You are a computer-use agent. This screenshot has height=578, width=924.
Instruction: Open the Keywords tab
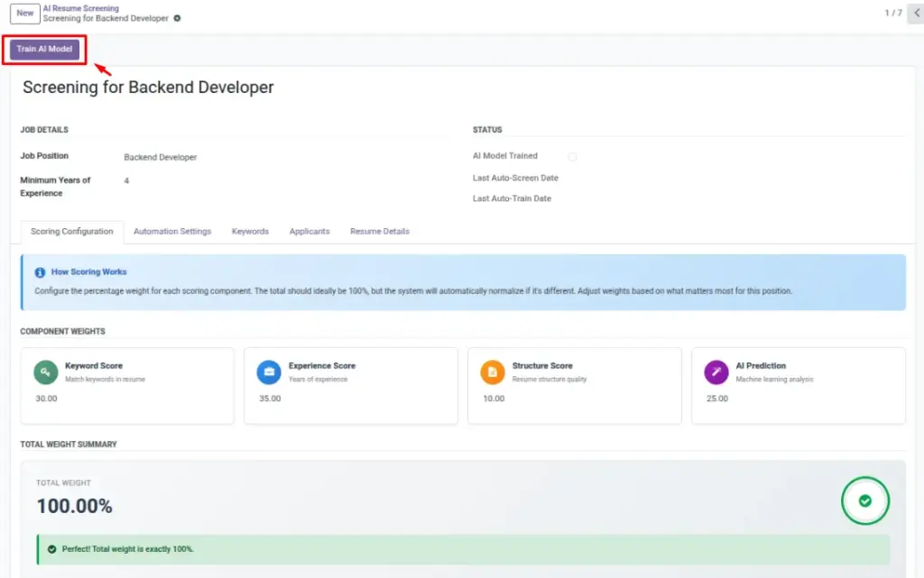250,232
